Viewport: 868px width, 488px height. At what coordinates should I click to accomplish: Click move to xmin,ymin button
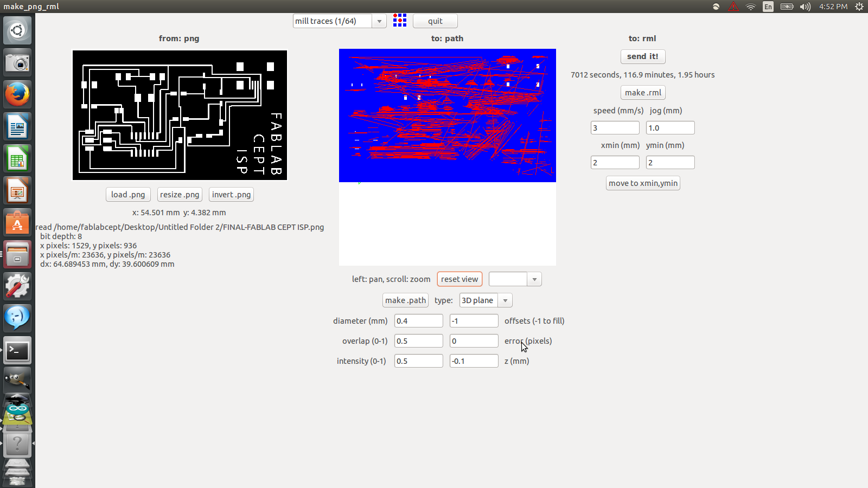(x=643, y=183)
